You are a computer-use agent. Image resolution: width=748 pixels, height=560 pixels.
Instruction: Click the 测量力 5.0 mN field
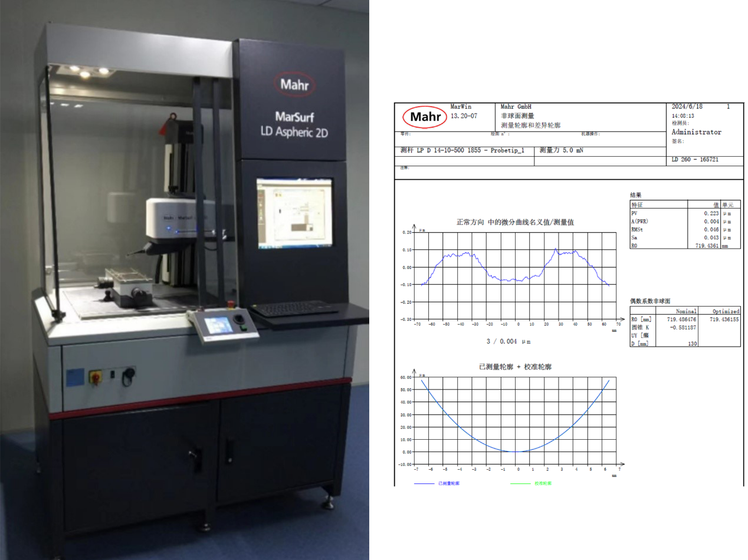(x=601, y=151)
